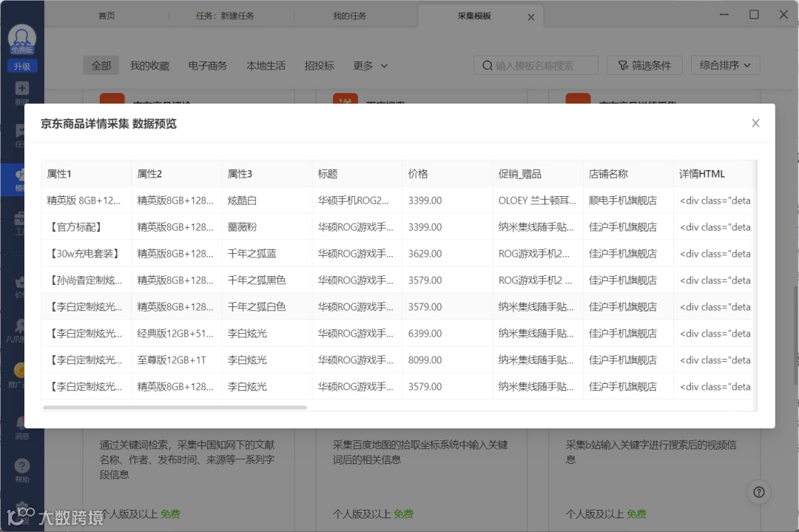Viewport: 799px width, 532px height.
Task: Click the 新建 plus icon in sidebar
Action: click(x=22, y=88)
